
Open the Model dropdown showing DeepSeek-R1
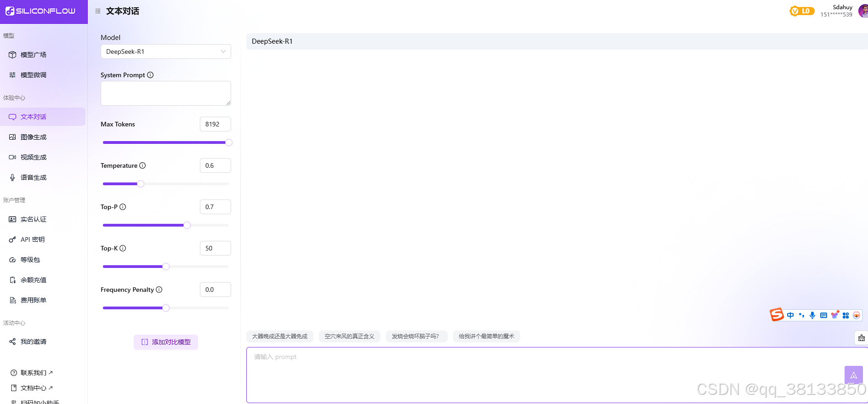pyautogui.click(x=166, y=51)
